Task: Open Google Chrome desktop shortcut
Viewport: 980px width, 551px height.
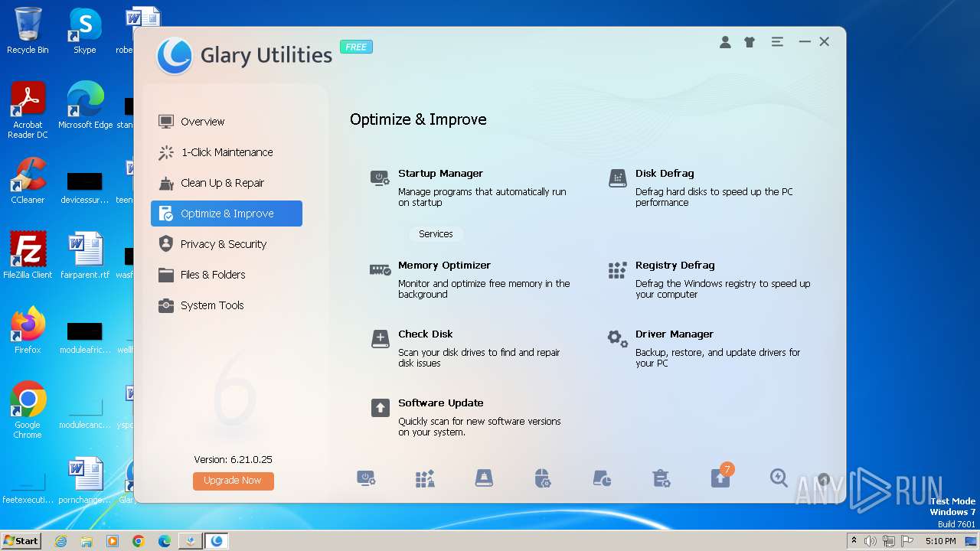Action: (x=28, y=410)
